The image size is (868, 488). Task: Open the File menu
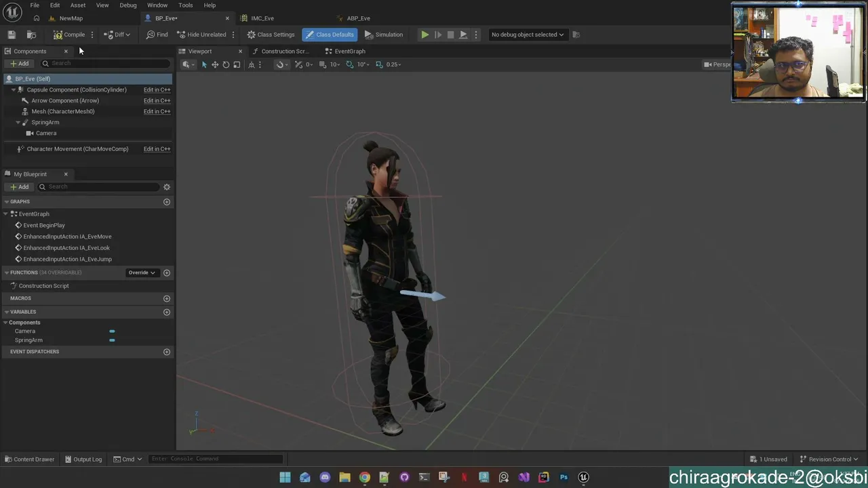[x=35, y=5]
